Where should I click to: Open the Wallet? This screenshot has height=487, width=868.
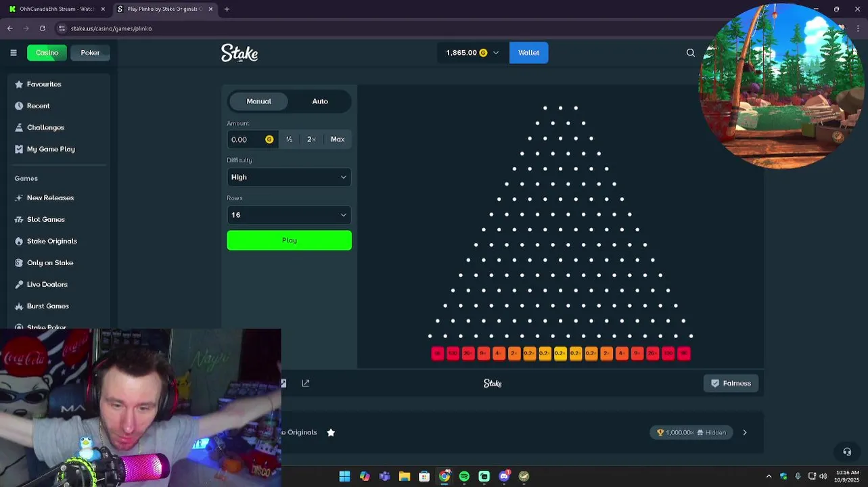[x=528, y=53]
